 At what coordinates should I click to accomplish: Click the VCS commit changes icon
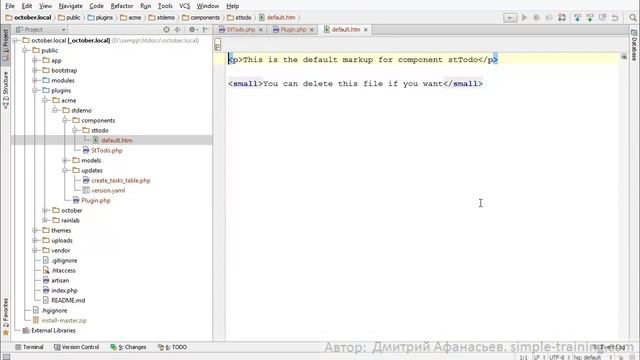click(590, 18)
